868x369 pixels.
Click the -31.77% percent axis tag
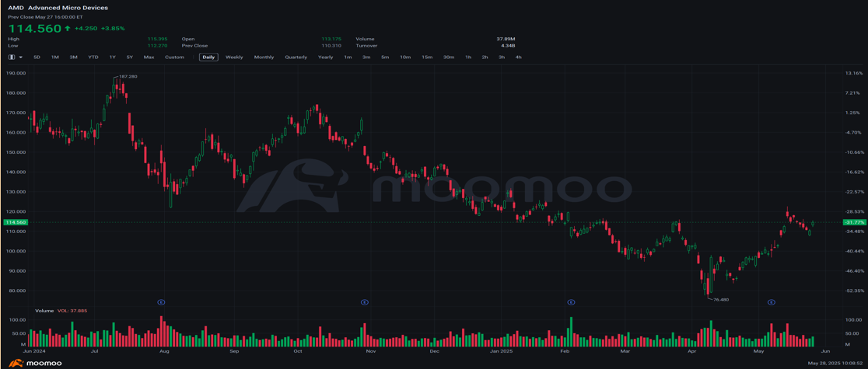(x=853, y=222)
